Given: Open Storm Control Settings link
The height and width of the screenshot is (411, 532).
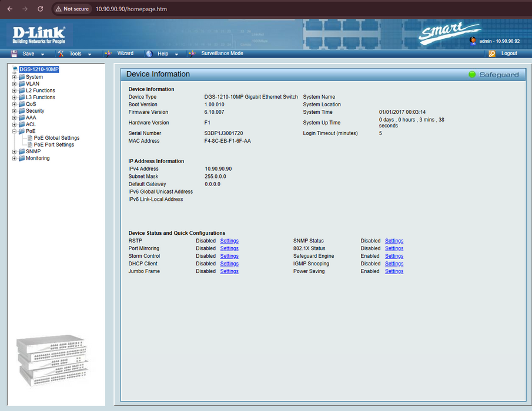Looking at the screenshot, I should (x=229, y=256).
